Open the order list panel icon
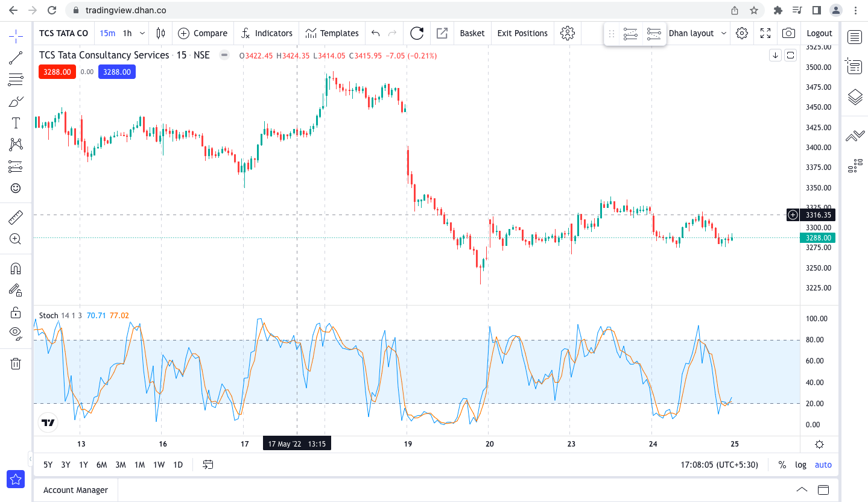 [855, 66]
